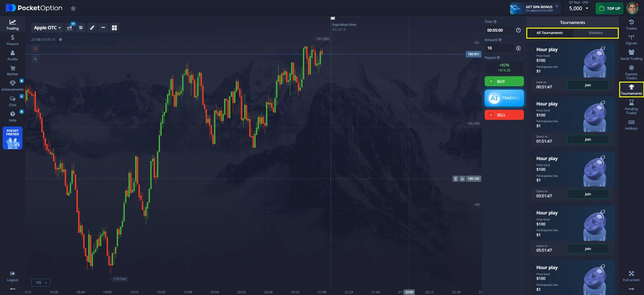The height and width of the screenshot is (295, 644).
Task: Join the Hour play tournament ending in 00:51:47
Action: pos(588,85)
